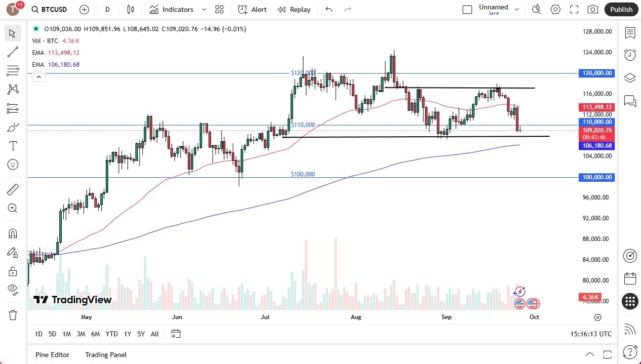
Task: Expand the Indicators dropdown chevron
Action: pyautogui.click(x=203, y=9)
